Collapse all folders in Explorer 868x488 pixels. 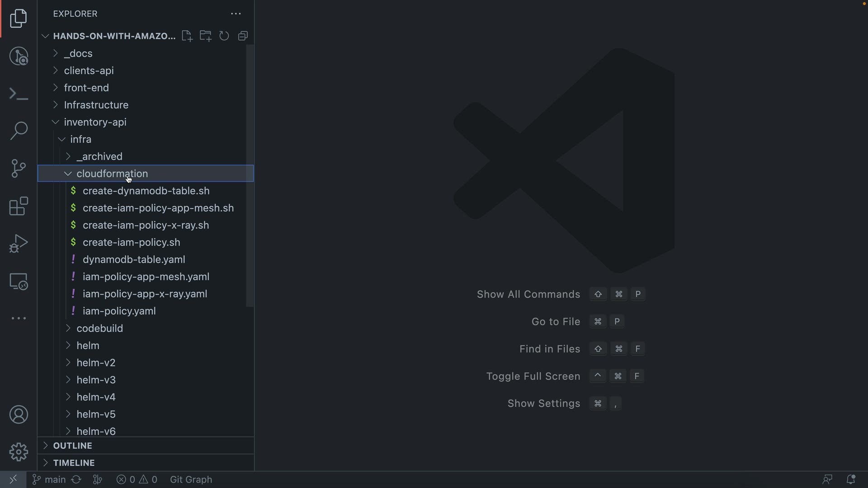(x=243, y=36)
